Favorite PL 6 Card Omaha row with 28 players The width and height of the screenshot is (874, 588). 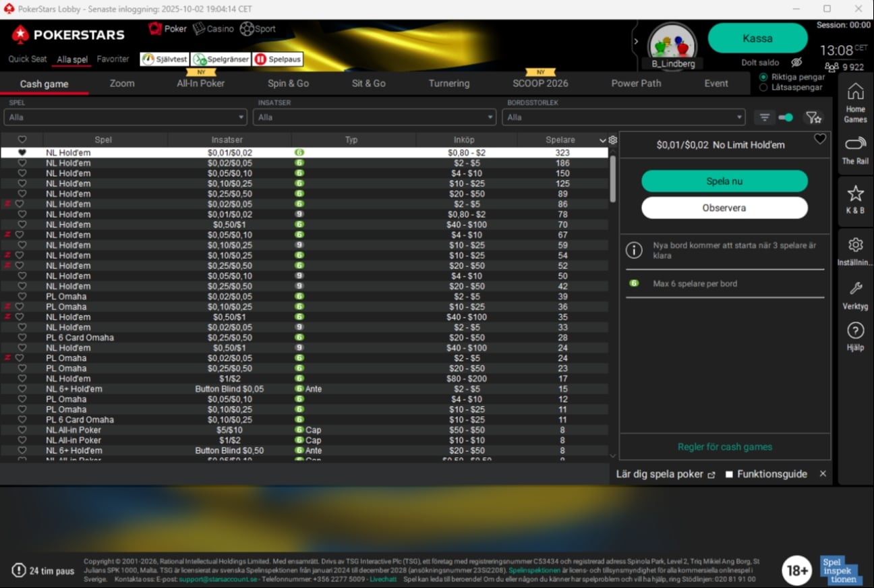[x=22, y=338]
